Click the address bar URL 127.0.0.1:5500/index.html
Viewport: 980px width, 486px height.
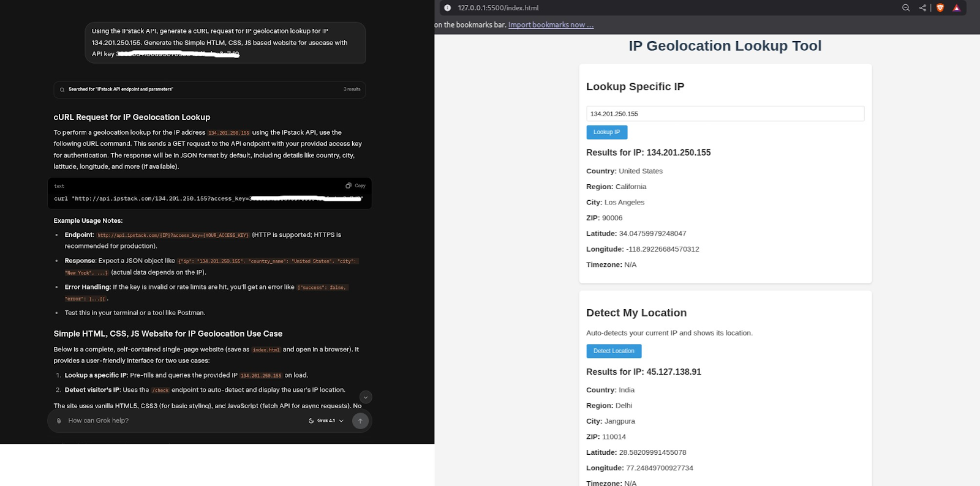[x=498, y=8]
